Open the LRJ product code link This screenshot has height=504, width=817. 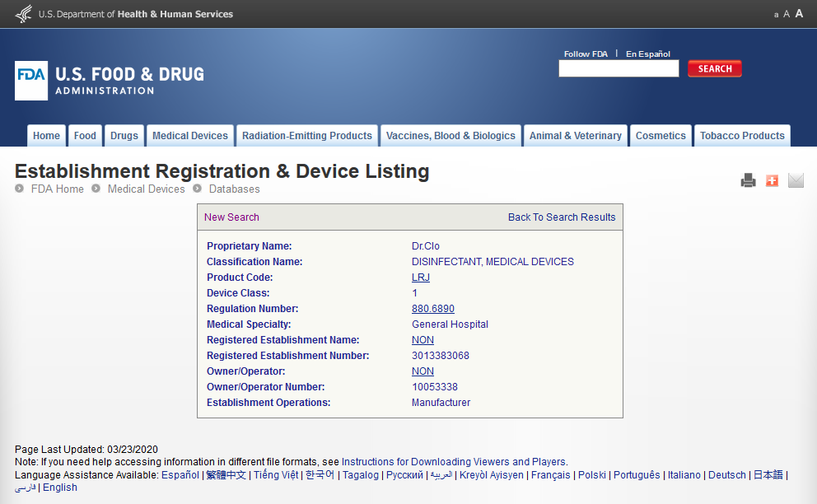pyautogui.click(x=421, y=278)
